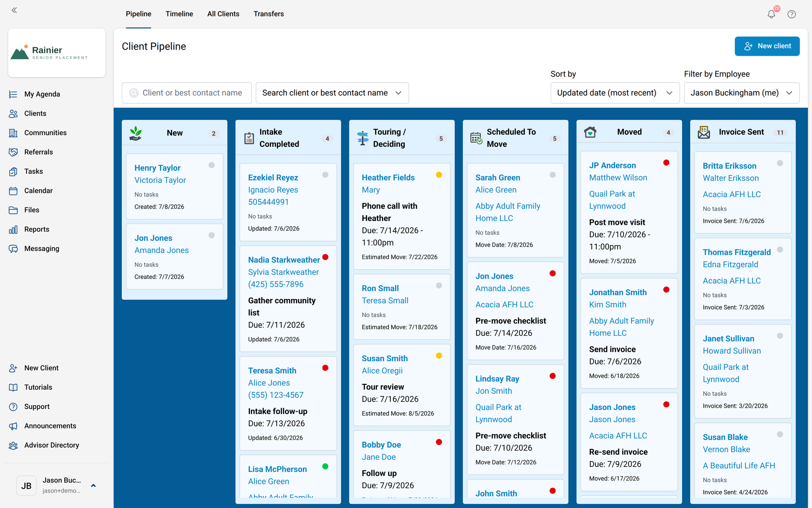Open the Transfers tab

click(x=269, y=14)
